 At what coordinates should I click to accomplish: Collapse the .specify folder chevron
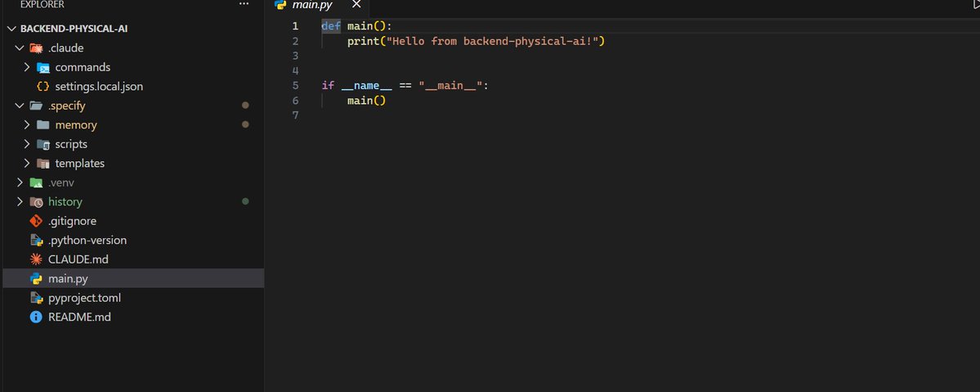pyautogui.click(x=20, y=106)
